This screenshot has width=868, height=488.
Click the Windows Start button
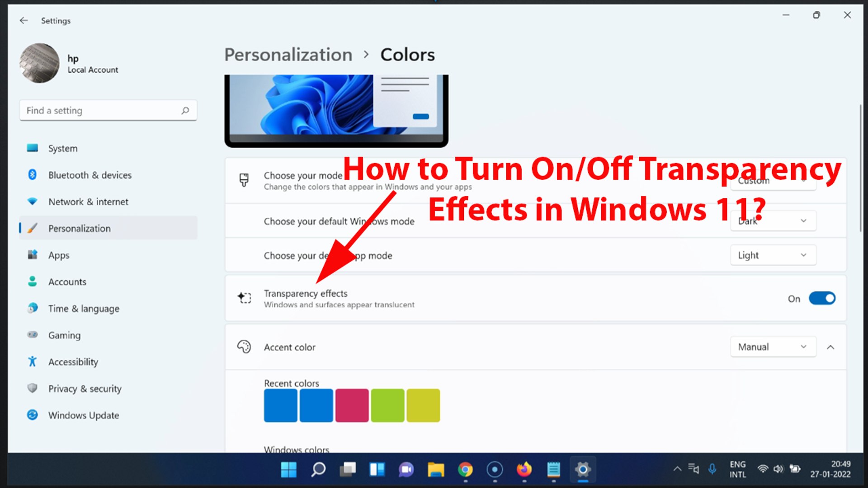pos(288,470)
